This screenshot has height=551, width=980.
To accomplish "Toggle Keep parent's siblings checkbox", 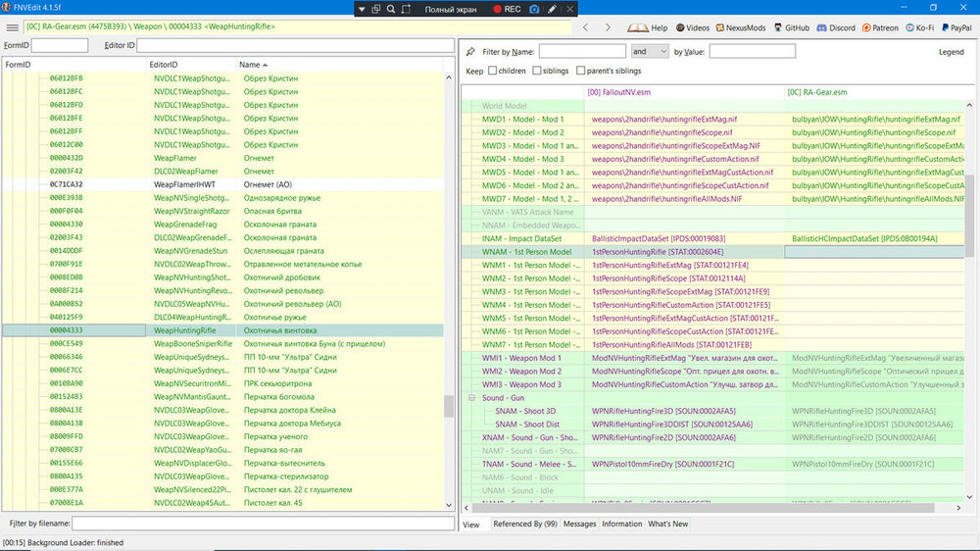I will coord(580,71).
